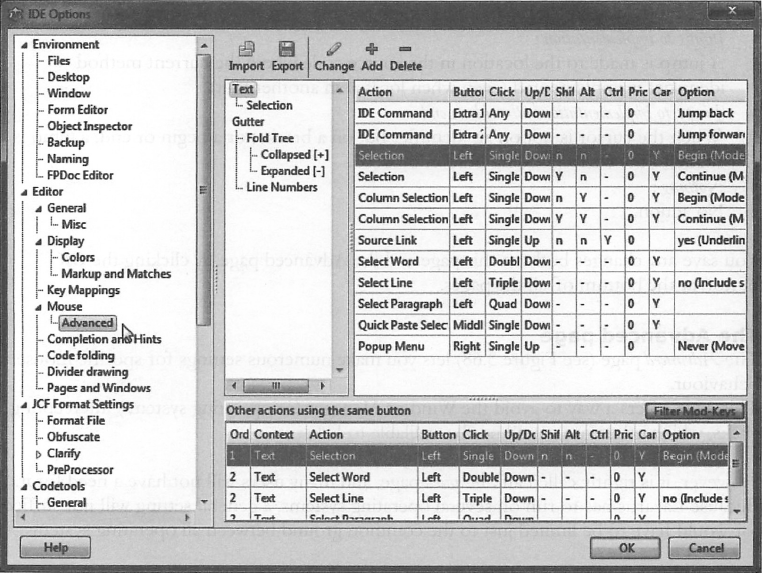Click the Cancel button
Image resolution: width=762 pixels, height=573 pixels.
click(x=706, y=548)
